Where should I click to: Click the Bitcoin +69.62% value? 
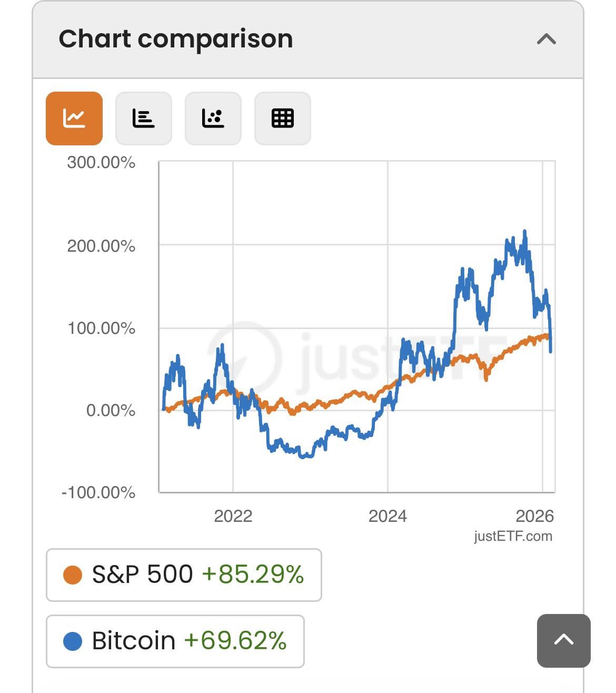(235, 641)
